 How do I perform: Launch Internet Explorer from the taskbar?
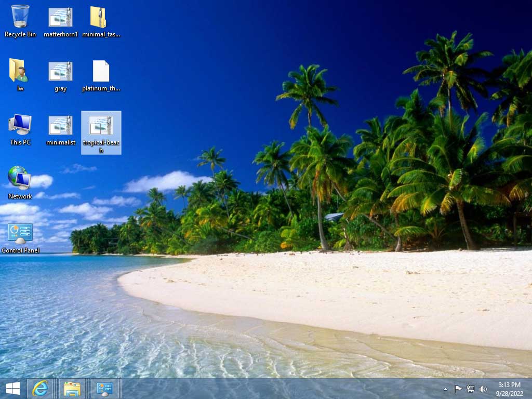click(40, 389)
